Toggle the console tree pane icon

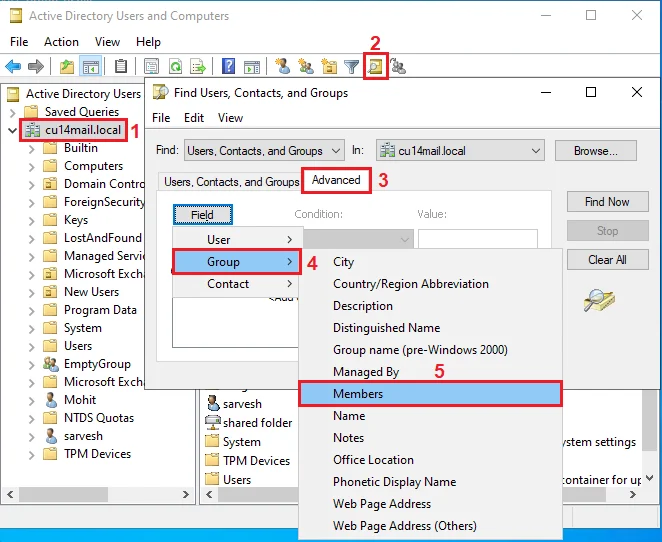pos(90,66)
